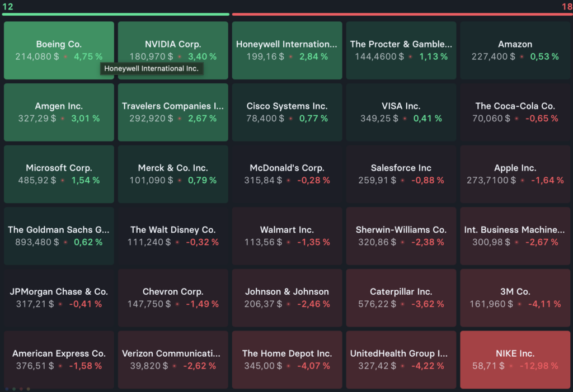Click the blue dot indicator at bottom left
The image size is (573, 392).
7,389
